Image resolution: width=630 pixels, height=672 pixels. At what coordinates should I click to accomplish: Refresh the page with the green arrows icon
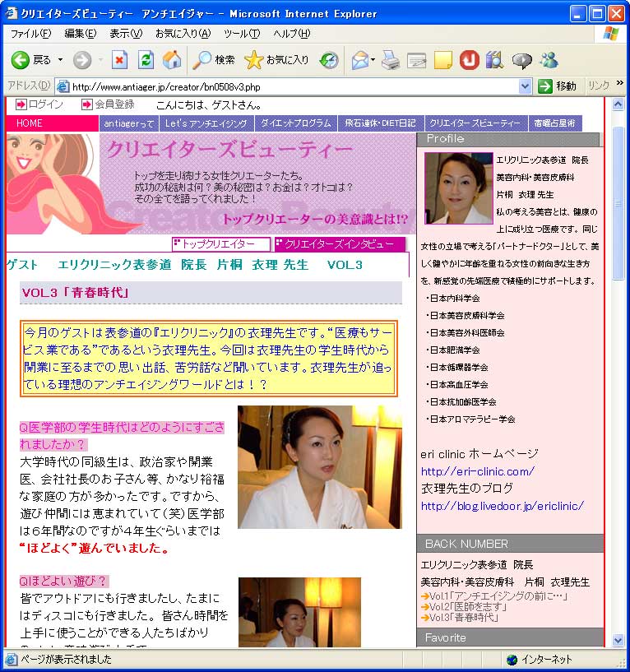pyautogui.click(x=146, y=60)
